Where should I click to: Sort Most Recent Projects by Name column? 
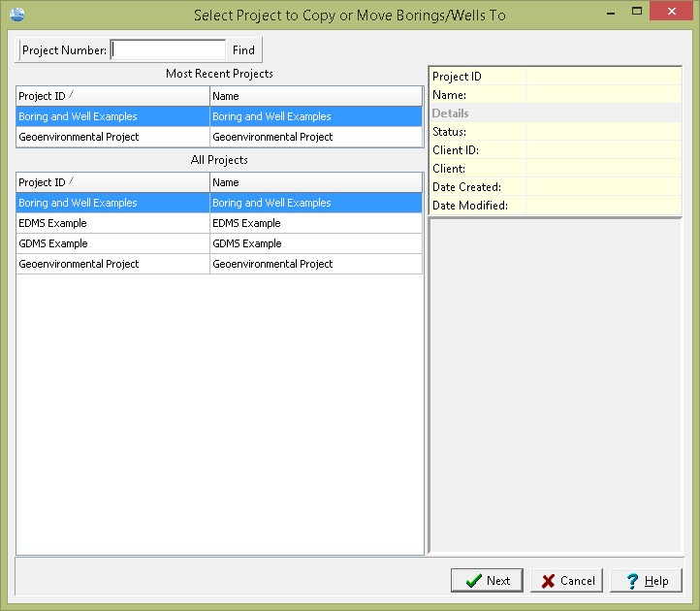pyautogui.click(x=315, y=96)
